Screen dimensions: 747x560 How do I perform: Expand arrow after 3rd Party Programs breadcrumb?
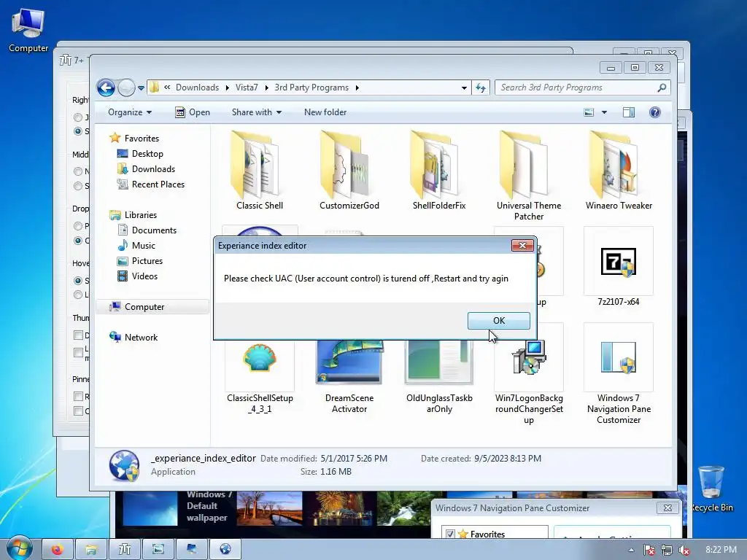point(357,87)
